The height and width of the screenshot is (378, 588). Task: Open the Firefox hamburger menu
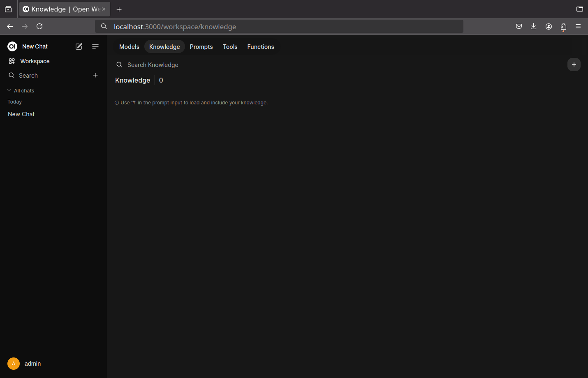pyautogui.click(x=578, y=26)
